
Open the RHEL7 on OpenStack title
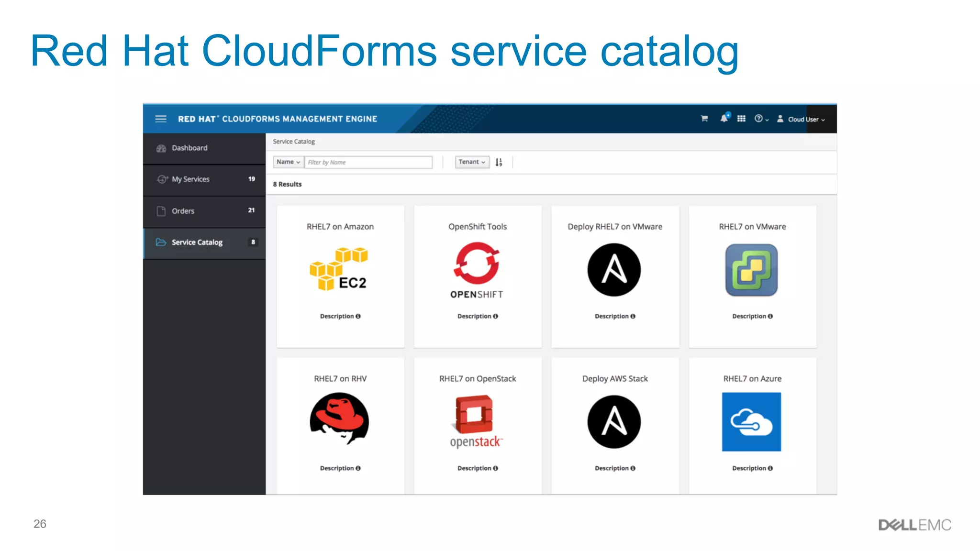(x=478, y=379)
